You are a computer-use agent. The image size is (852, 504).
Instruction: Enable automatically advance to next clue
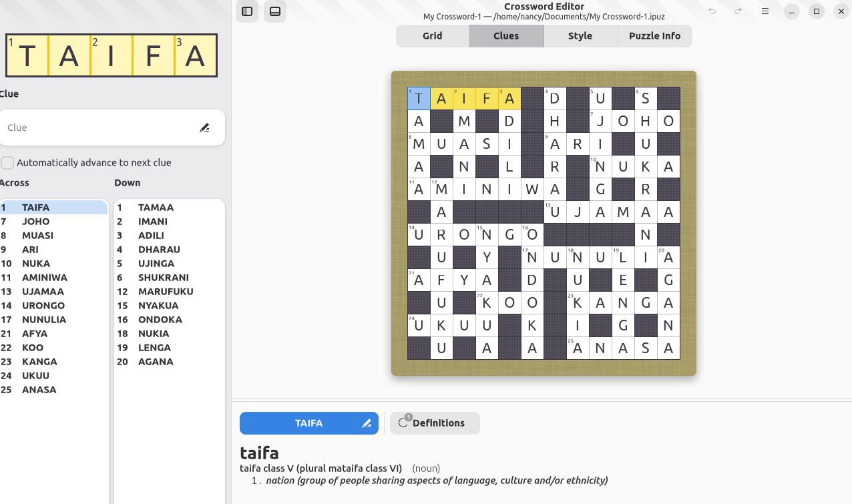(8, 163)
